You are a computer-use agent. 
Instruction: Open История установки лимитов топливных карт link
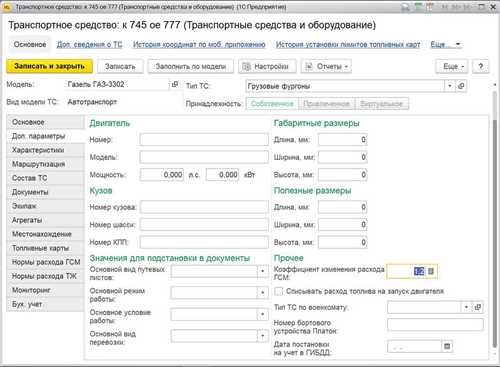pos(348,44)
